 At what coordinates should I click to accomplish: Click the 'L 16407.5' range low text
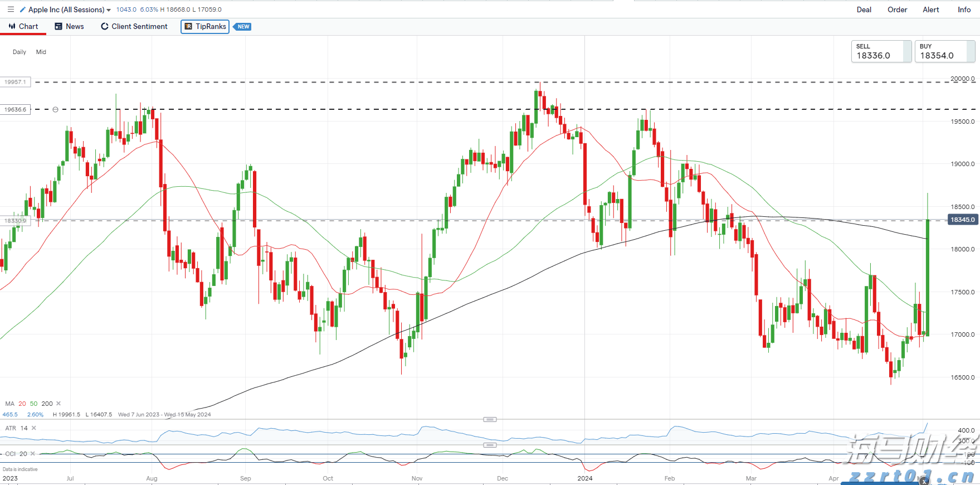99,414
